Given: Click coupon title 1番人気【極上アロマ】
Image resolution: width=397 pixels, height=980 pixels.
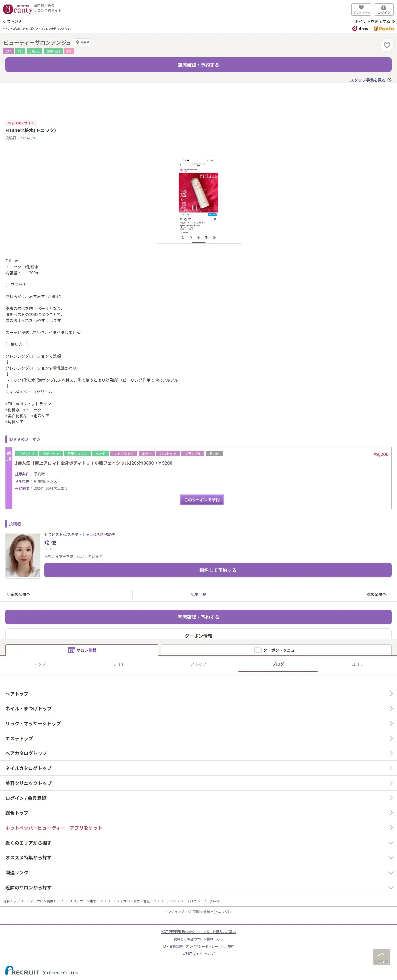Looking at the screenshot, I should [93, 463].
